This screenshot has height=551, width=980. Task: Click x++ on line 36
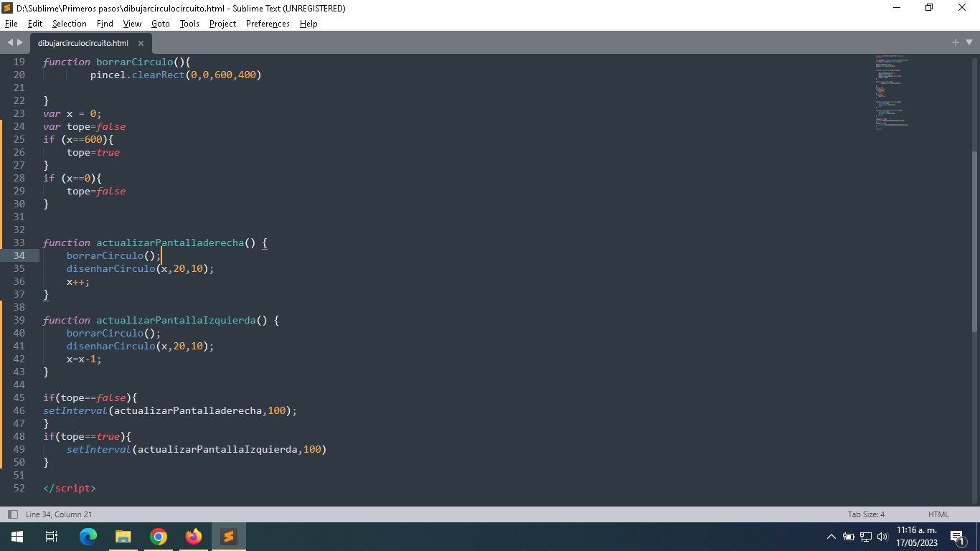pyautogui.click(x=75, y=281)
